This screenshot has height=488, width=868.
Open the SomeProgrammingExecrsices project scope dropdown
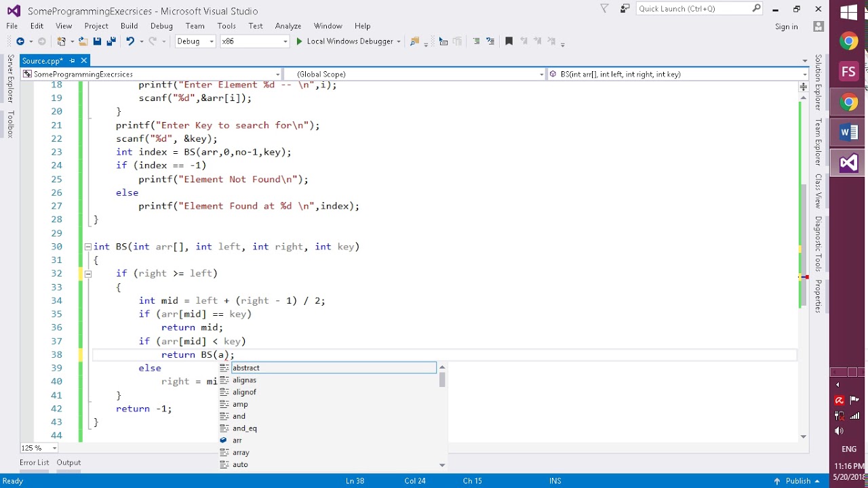pyautogui.click(x=151, y=74)
